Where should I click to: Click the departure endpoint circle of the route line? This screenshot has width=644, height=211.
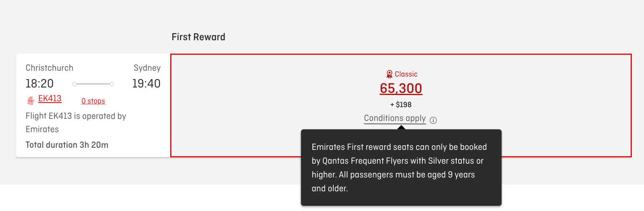pyautogui.click(x=74, y=84)
